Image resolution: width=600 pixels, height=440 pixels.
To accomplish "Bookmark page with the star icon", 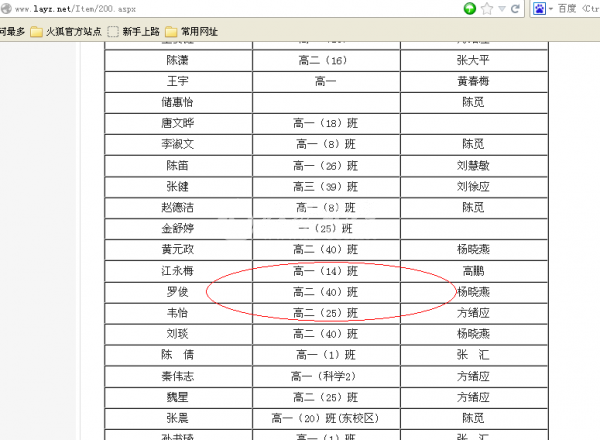I will [x=487, y=8].
